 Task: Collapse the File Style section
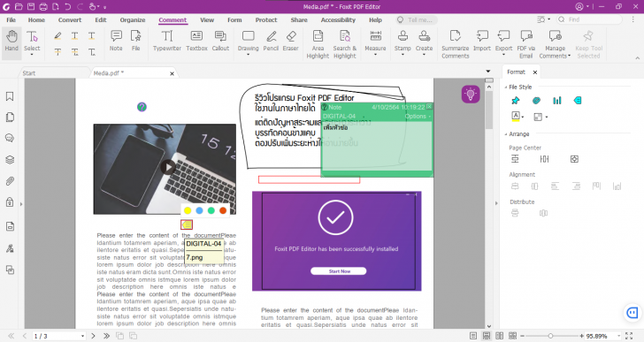point(506,87)
